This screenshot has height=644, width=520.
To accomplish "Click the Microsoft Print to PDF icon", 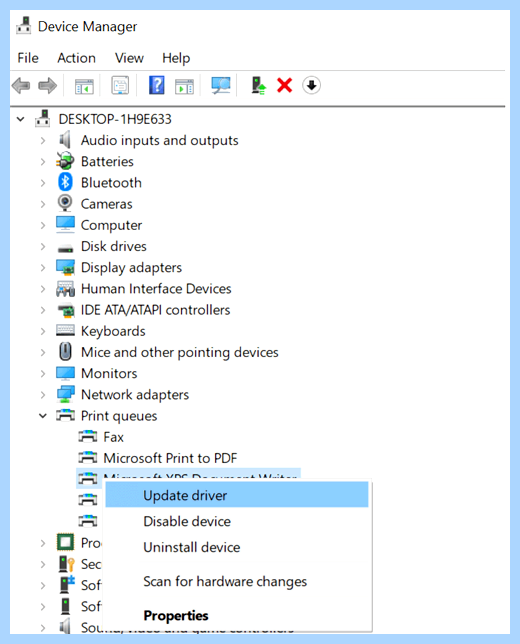I will 88,457.
